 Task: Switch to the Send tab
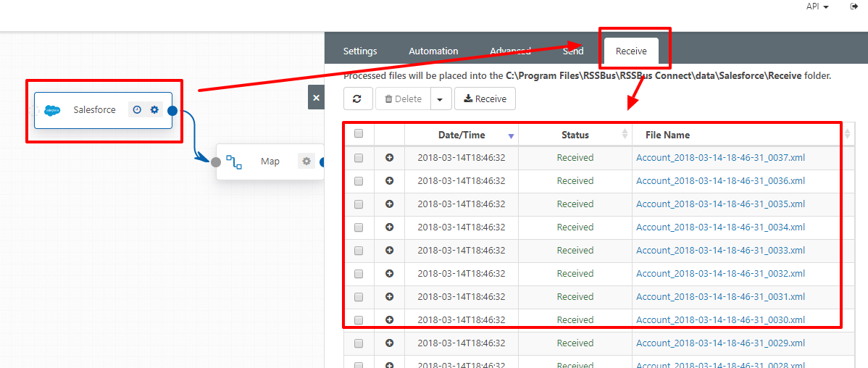click(x=573, y=51)
